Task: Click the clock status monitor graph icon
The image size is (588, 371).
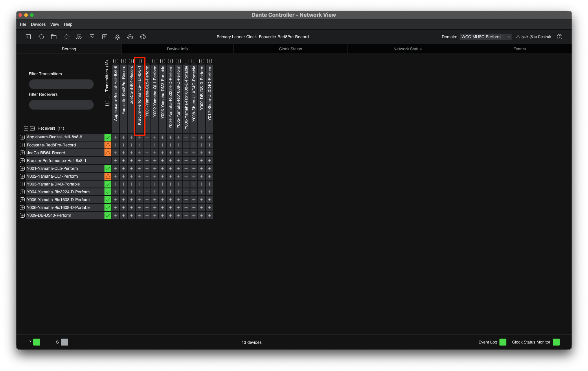Action: click(92, 37)
